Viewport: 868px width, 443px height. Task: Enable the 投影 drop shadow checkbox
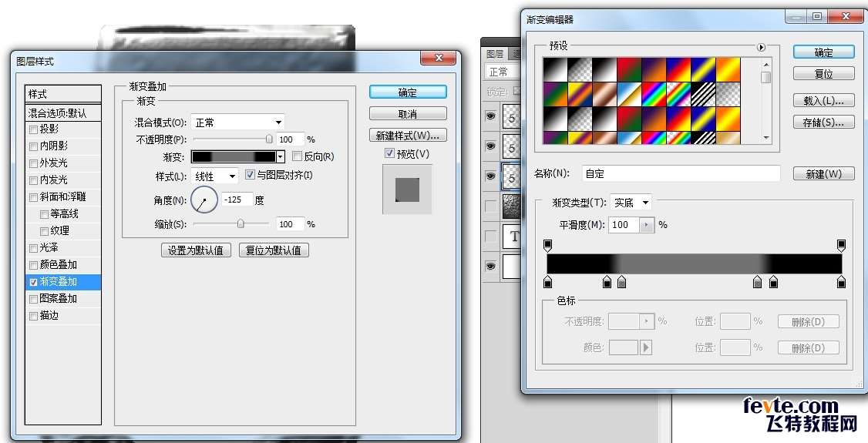33,130
